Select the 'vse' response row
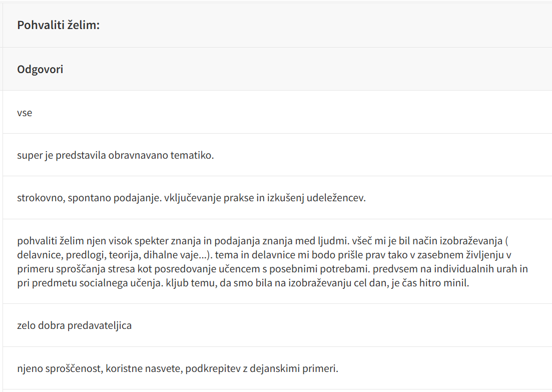 point(25,113)
